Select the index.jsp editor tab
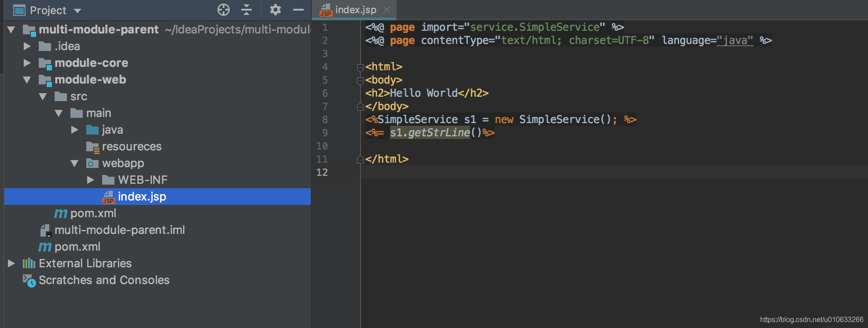Viewport: 868px width, 328px height. point(354,10)
